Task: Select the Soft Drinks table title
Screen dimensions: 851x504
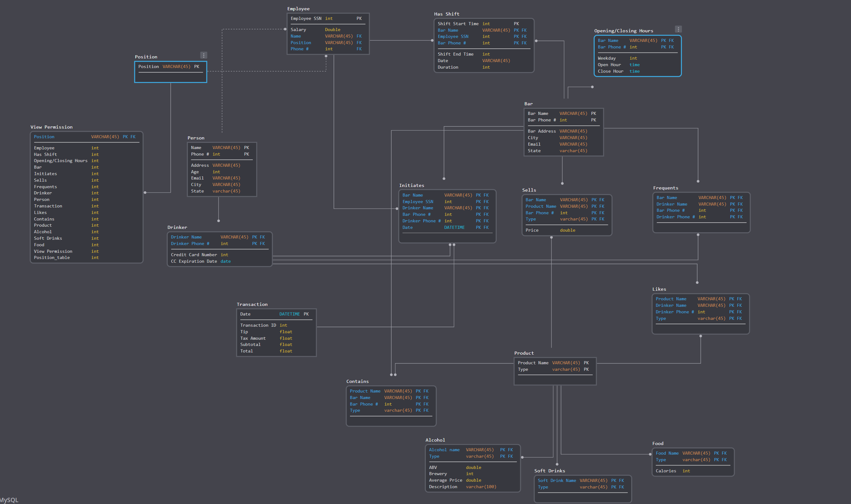Action: (x=550, y=471)
